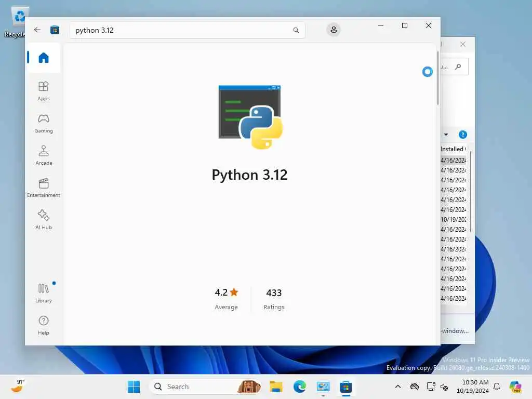Click the blue help icon in background window

pyautogui.click(x=463, y=135)
